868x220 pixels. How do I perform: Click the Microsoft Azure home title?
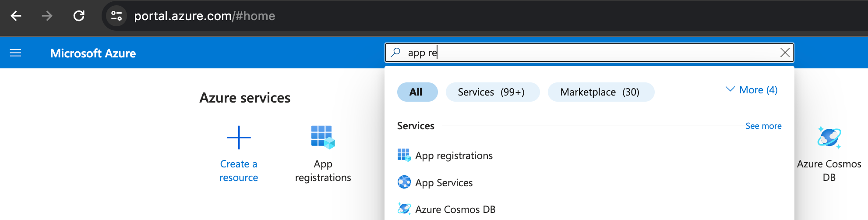(93, 53)
